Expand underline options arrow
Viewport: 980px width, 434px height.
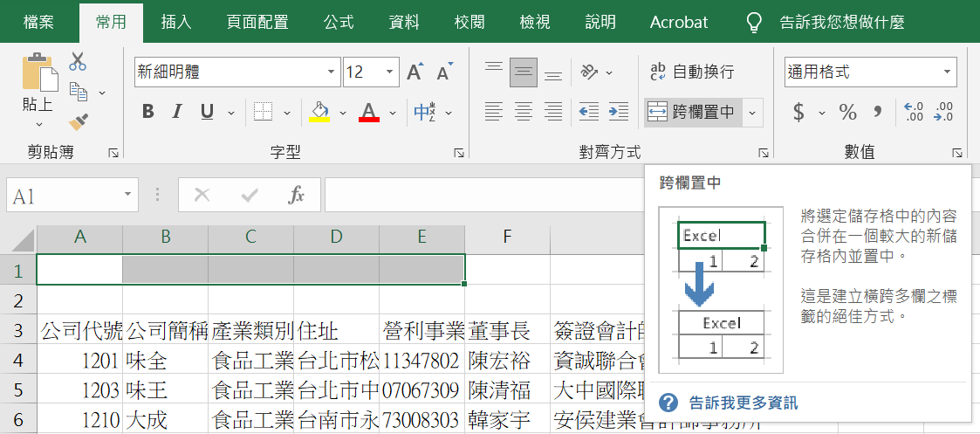230,113
